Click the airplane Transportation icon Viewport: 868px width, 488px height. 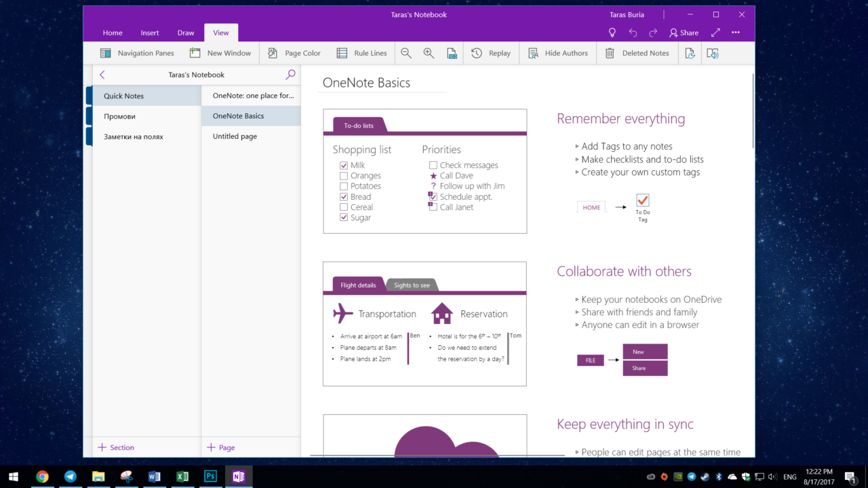point(343,313)
